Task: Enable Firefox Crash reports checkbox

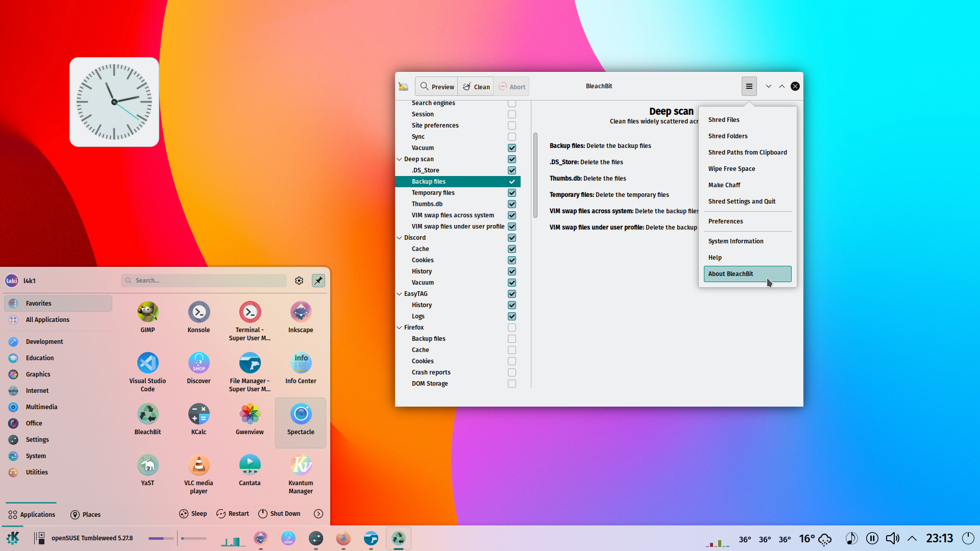Action: (x=512, y=372)
